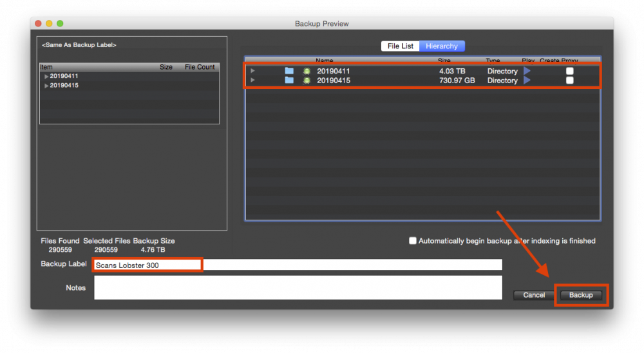Switch to the Hierarchy tab

[x=442, y=46]
